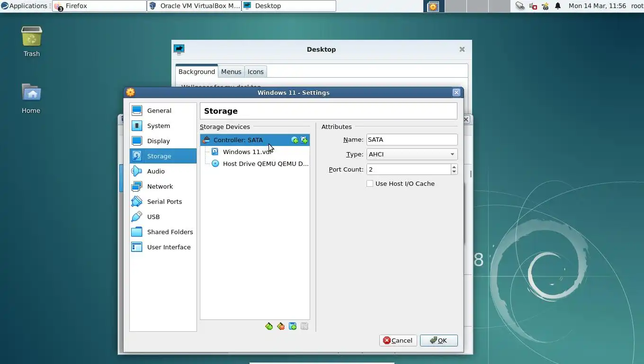Screen dimensions: 644x364
Task: Click the power manager tray icon
Action: click(x=545, y=6)
